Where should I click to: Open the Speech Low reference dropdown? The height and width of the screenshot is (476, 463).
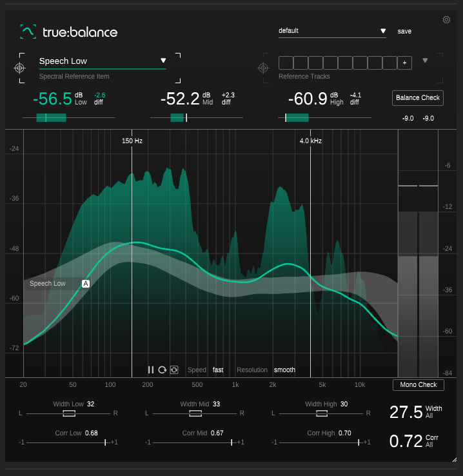163,61
